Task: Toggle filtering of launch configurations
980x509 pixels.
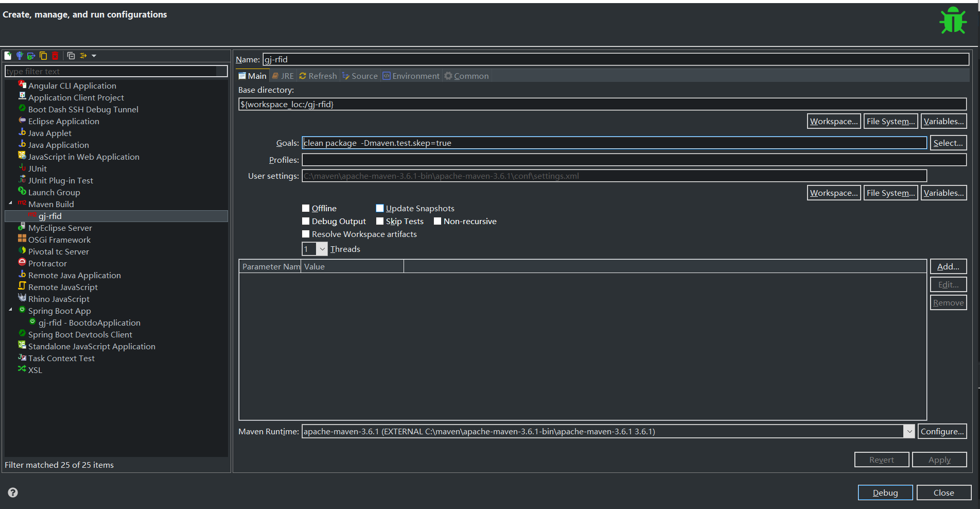Action: click(83, 56)
